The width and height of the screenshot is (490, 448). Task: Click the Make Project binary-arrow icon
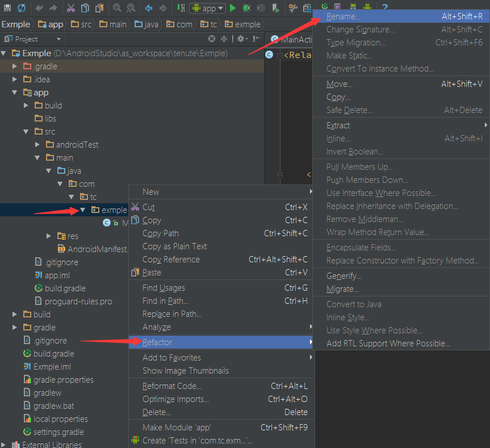click(x=181, y=8)
